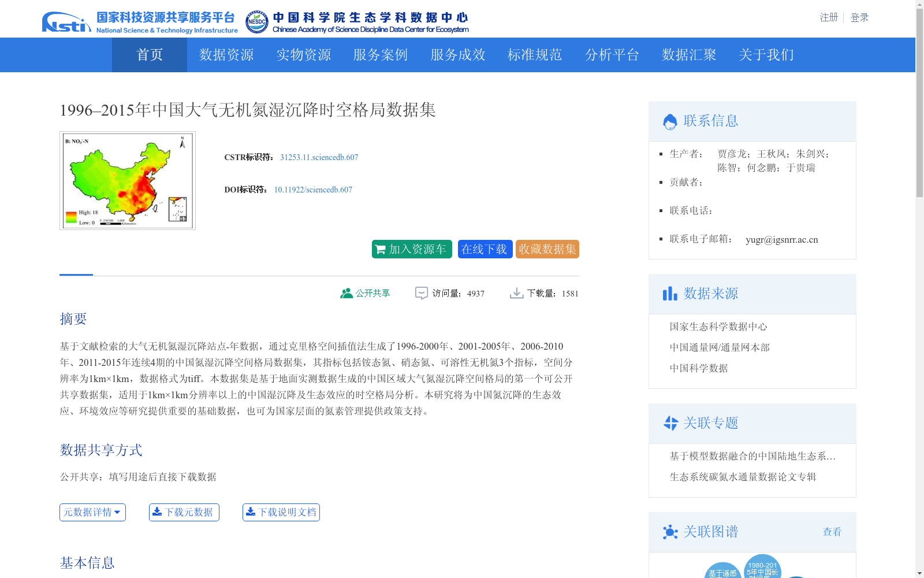Click visit count value 4937
Screen dimensions: 924x578
coord(476,294)
